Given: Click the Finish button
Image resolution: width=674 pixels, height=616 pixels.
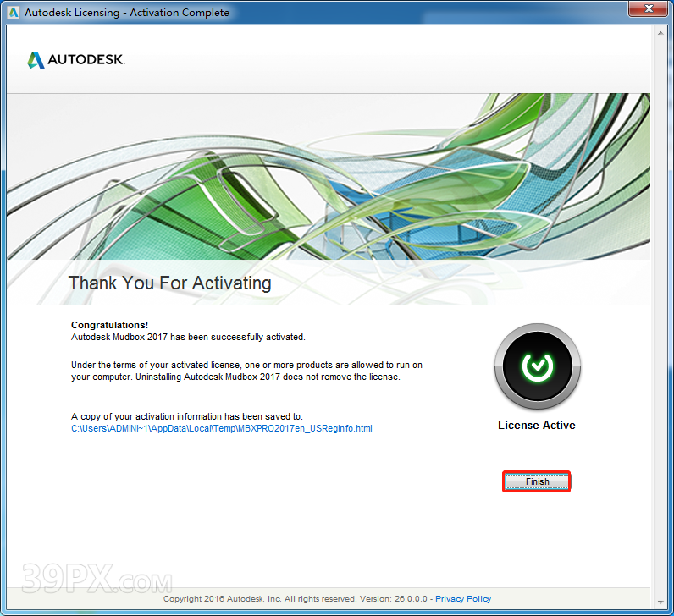Looking at the screenshot, I should point(537,481).
